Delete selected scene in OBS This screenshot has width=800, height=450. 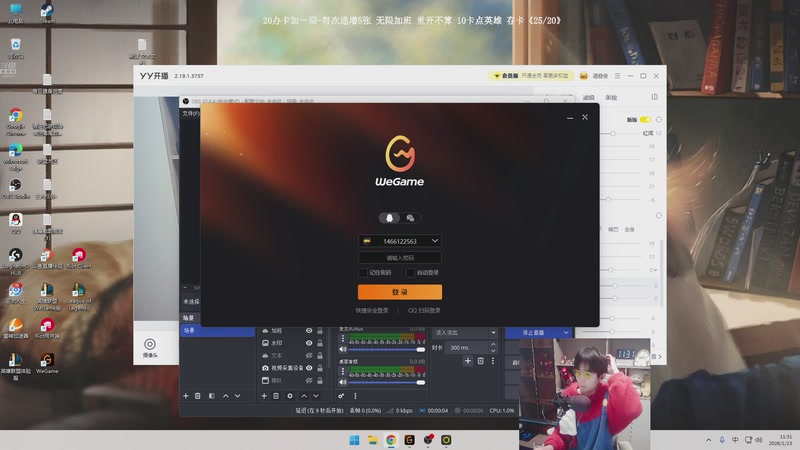pyautogui.click(x=198, y=396)
